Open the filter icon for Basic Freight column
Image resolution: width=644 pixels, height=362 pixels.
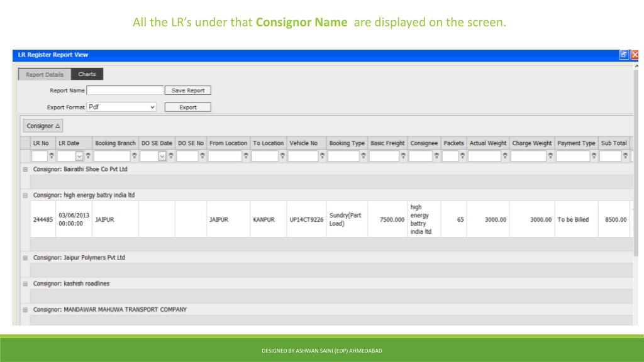(403, 156)
